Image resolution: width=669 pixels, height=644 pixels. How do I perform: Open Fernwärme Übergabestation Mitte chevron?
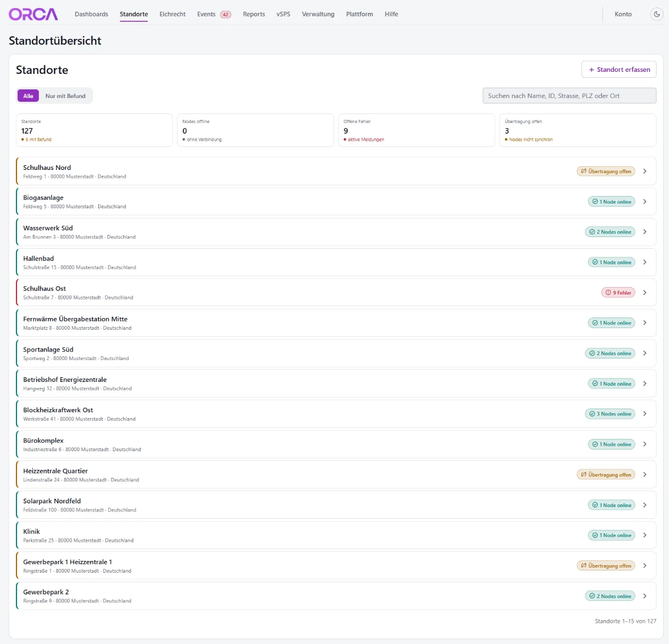(x=645, y=323)
